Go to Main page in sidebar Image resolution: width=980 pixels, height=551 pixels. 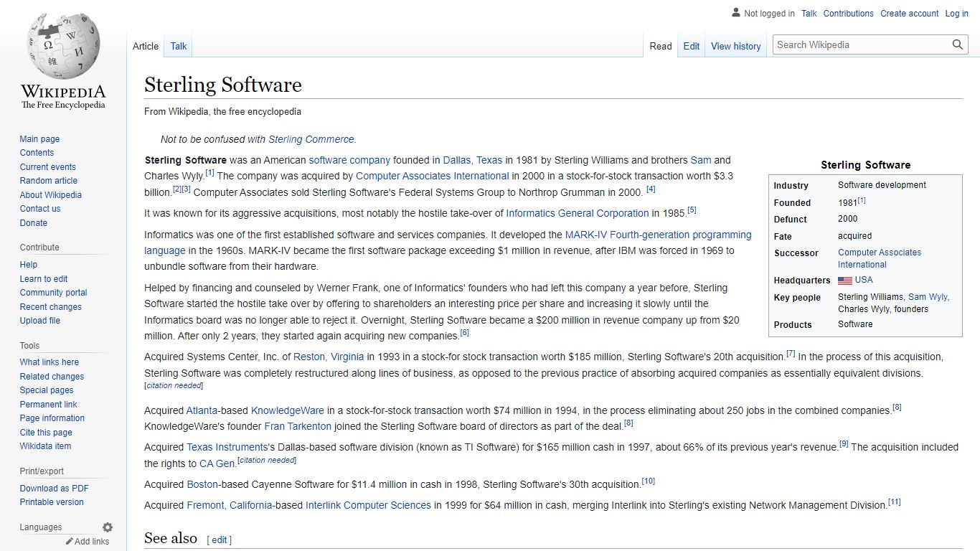39,139
